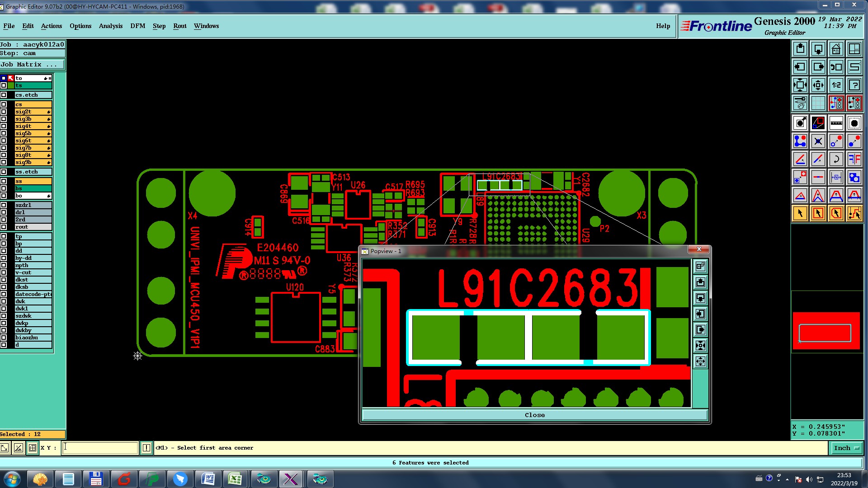Select the net selection tool icon
Image resolution: width=868 pixels, height=488 pixels.
point(854,213)
